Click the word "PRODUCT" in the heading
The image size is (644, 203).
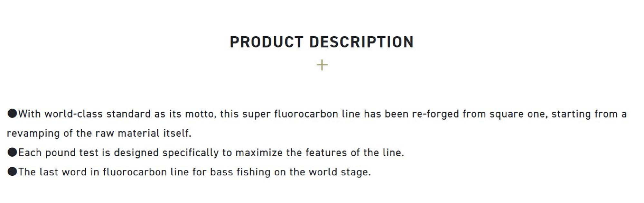tap(266, 42)
